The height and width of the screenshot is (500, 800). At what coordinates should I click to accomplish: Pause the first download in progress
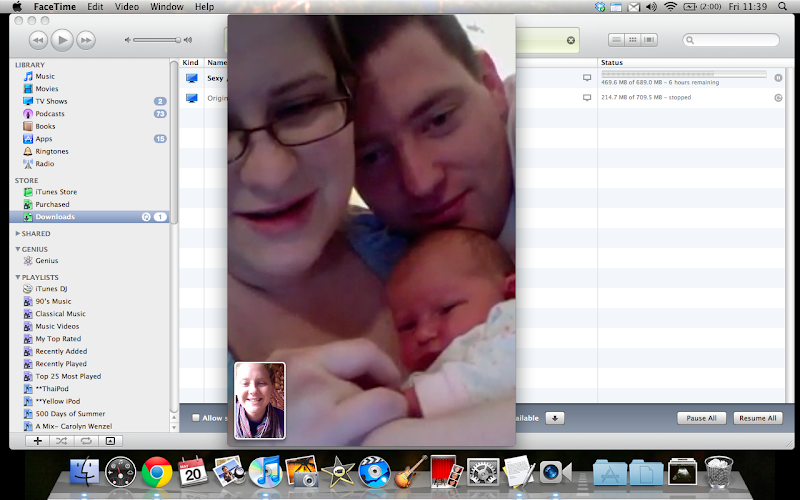tap(778, 77)
